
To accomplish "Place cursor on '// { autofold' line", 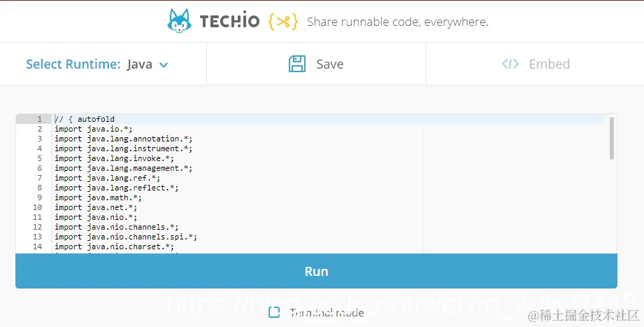I will (85, 119).
